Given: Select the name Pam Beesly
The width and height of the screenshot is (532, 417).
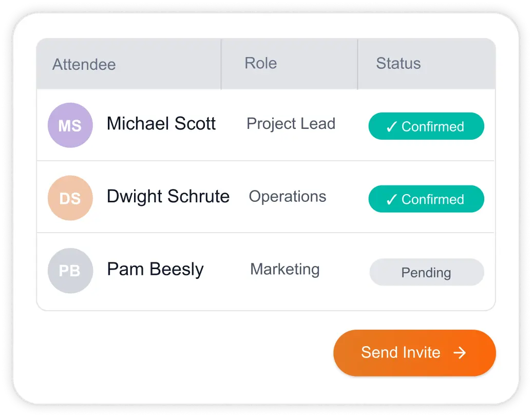Looking at the screenshot, I should pyautogui.click(x=156, y=270).
